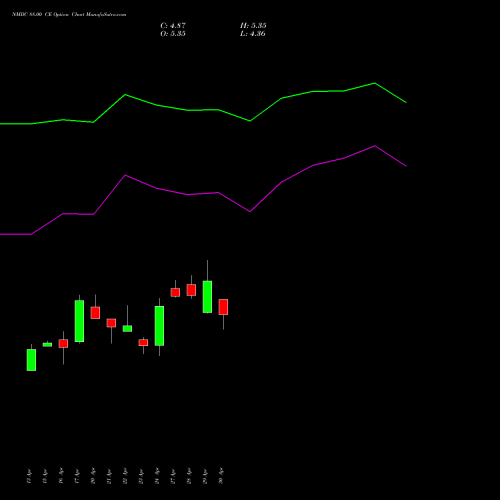Click the 17 Apr date label on axis
Screen dimensions: 500x500
77,476
